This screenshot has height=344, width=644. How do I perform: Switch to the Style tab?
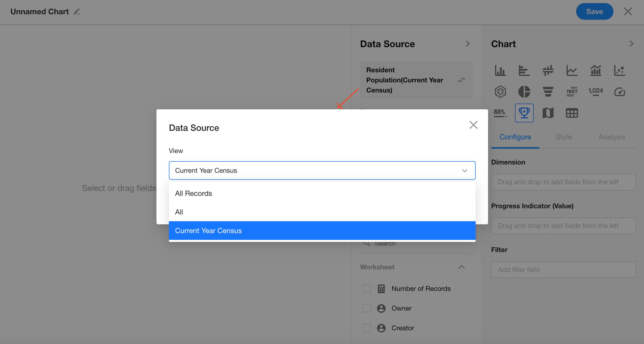(x=563, y=137)
